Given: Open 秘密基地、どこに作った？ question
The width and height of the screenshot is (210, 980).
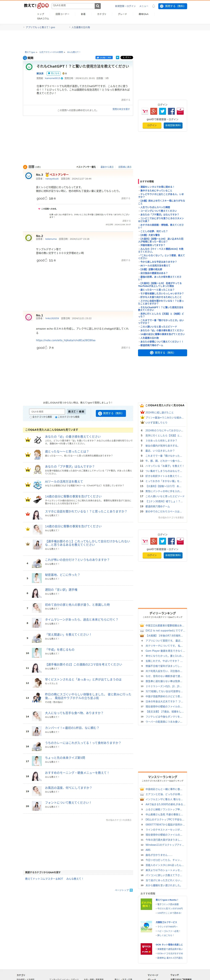Looking at the screenshot, I should pos(62,575).
